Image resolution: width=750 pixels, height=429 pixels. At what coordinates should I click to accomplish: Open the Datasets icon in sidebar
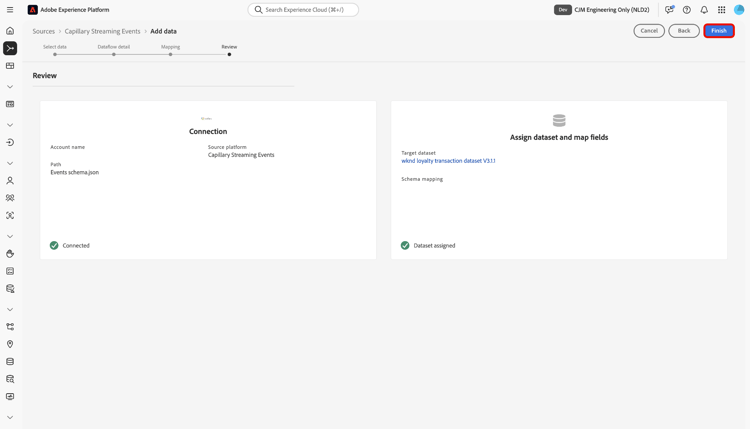(10, 362)
